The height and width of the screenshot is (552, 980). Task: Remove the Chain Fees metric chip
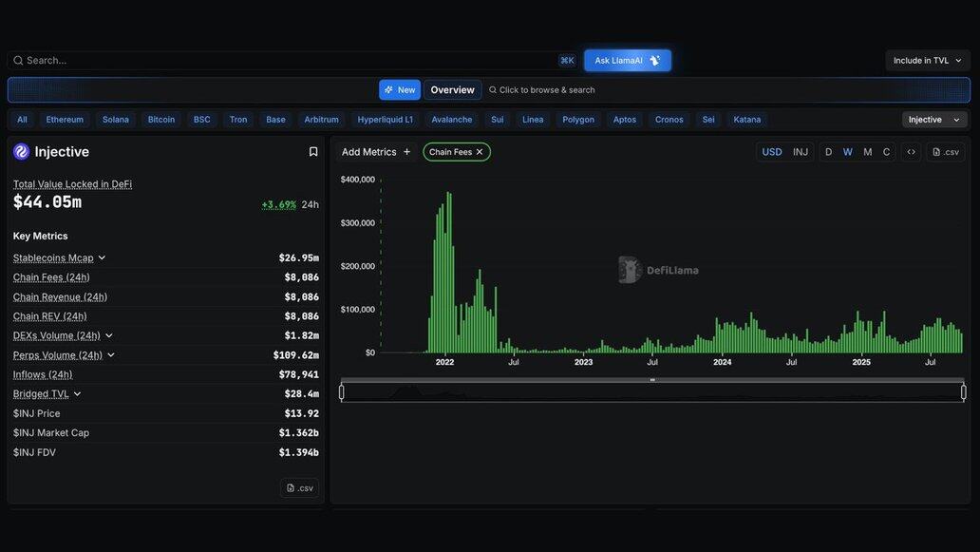click(480, 152)
